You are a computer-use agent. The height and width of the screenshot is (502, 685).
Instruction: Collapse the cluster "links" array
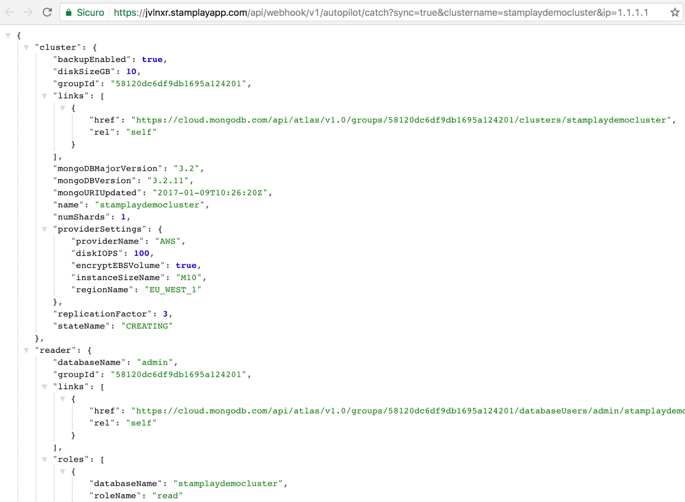[x=45, y=96]
